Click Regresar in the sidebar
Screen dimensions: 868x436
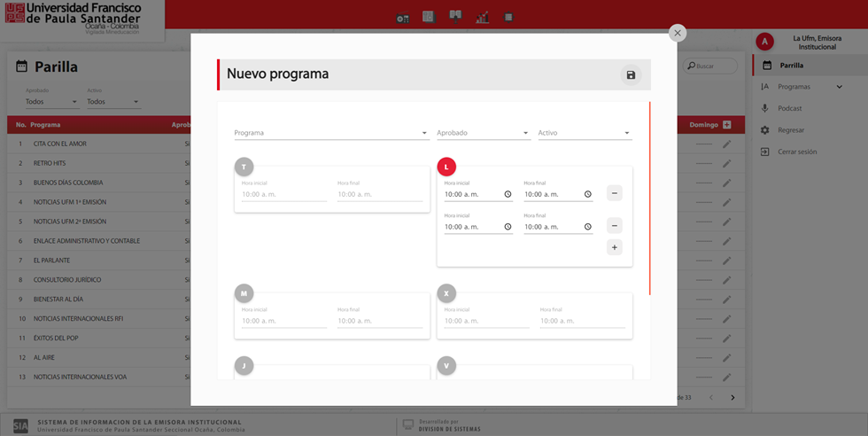(791, 130)
